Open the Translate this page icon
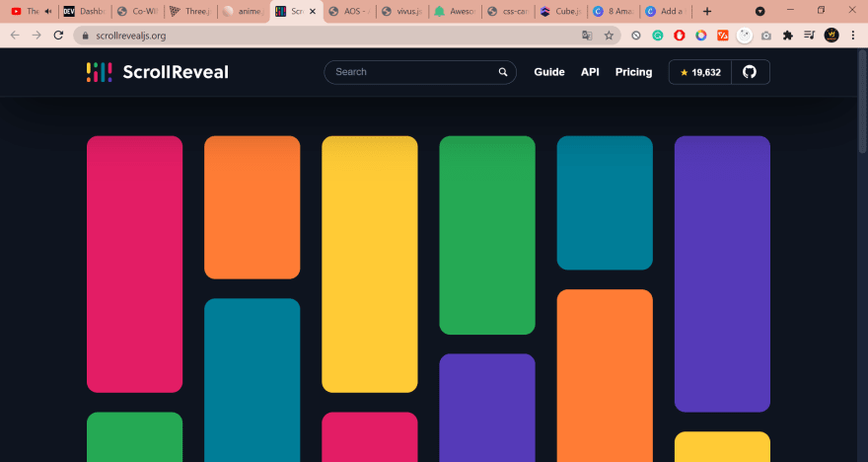Viewport: 868px width, 462px height. click(587, 36)
